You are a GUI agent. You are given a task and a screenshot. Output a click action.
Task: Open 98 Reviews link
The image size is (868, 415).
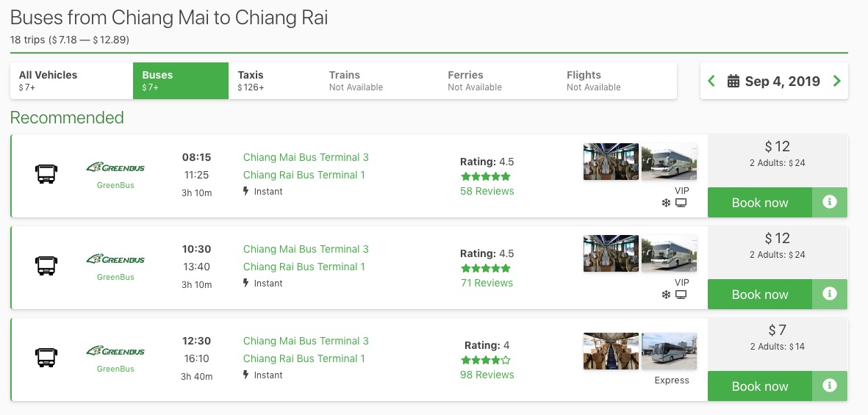point(487,375)
